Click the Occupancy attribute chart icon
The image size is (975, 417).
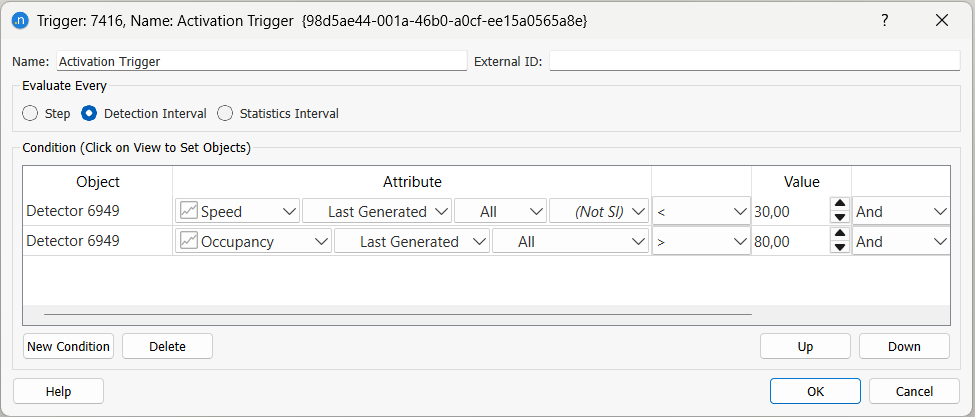pyautogui.click(x=188, y=241)
